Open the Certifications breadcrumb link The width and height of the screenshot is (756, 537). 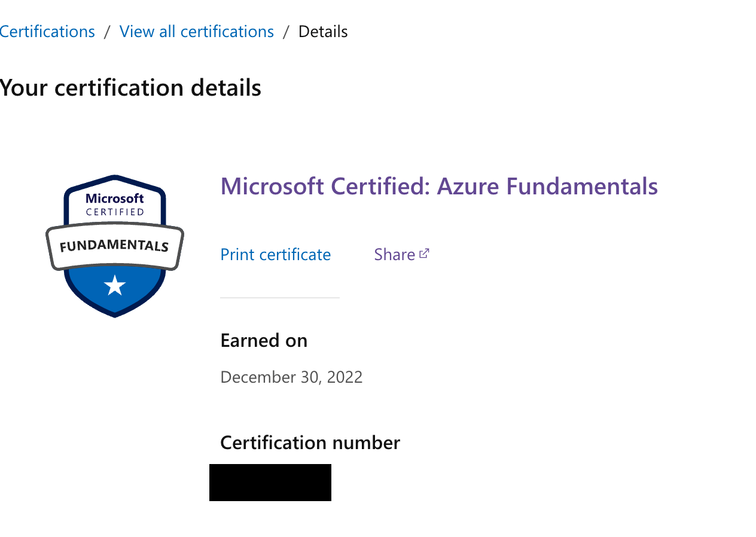[47, 31]
